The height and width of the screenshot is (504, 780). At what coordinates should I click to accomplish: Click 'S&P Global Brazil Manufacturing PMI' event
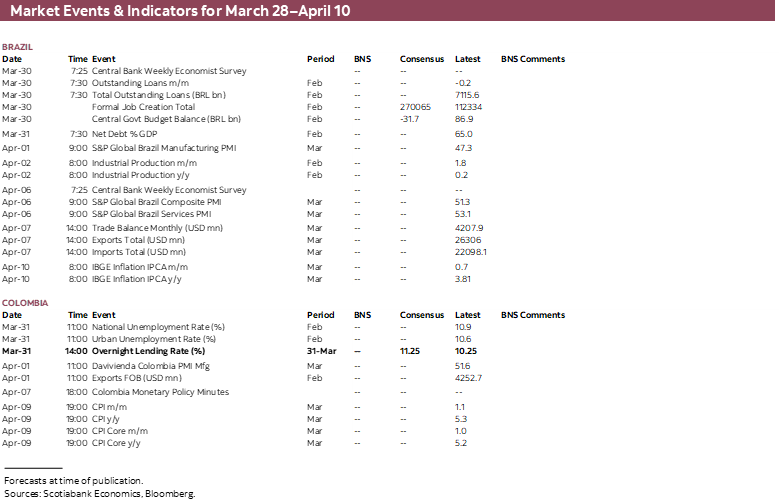tap(164, 148)
